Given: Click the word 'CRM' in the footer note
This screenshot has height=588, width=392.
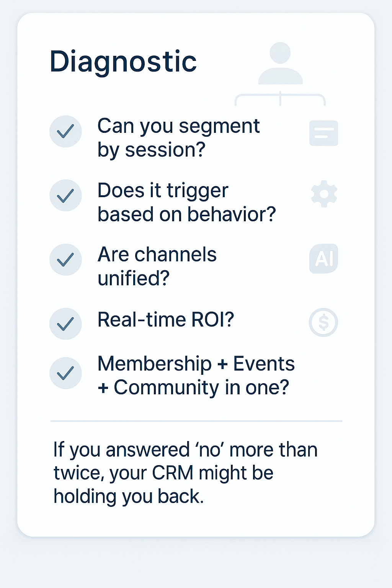Looking at the screenshot, I should pyautogui.click(x=173, y=473).
